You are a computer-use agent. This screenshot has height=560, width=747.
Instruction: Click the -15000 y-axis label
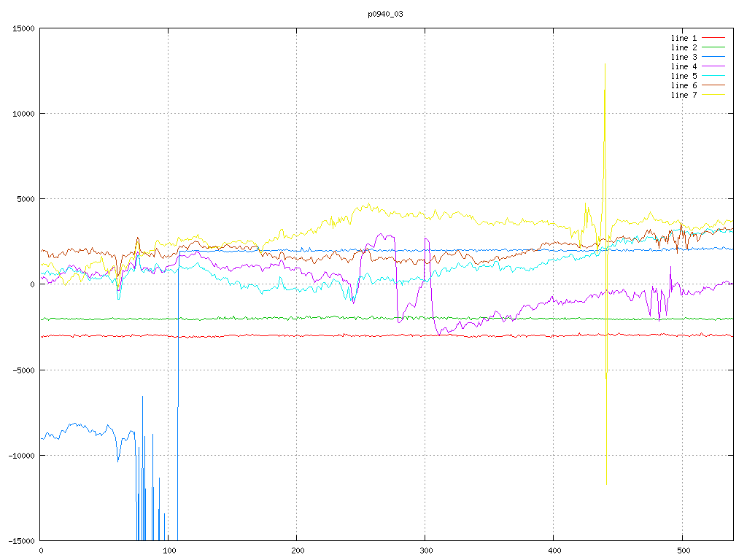pyautogui.click(x=20, y=540)
